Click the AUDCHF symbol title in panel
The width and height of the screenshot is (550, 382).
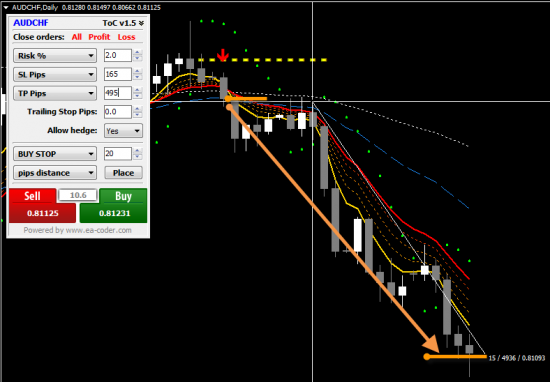[31, 23]
